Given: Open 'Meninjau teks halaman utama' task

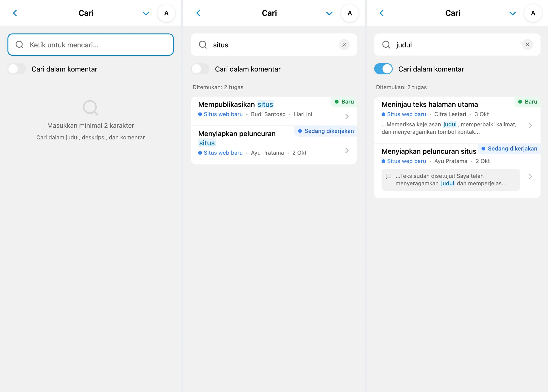Looking at the screenshot, I should coord(457,120).
